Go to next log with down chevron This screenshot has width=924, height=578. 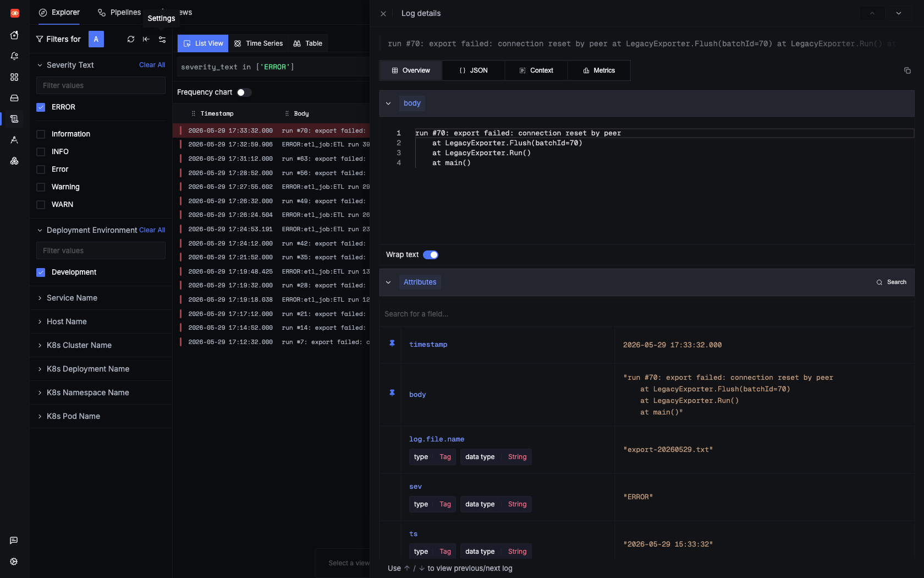pyautogui.click(x=899, y=13)
